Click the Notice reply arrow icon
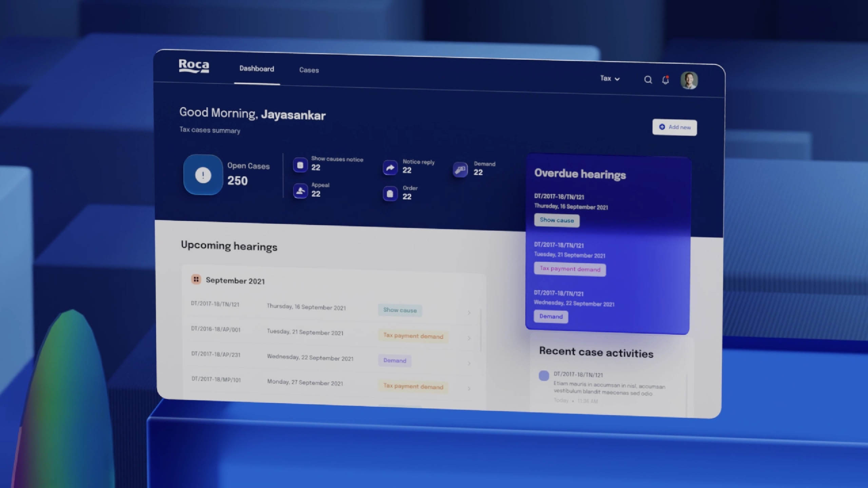The image size is (868, 488). [x=390, y=168]
